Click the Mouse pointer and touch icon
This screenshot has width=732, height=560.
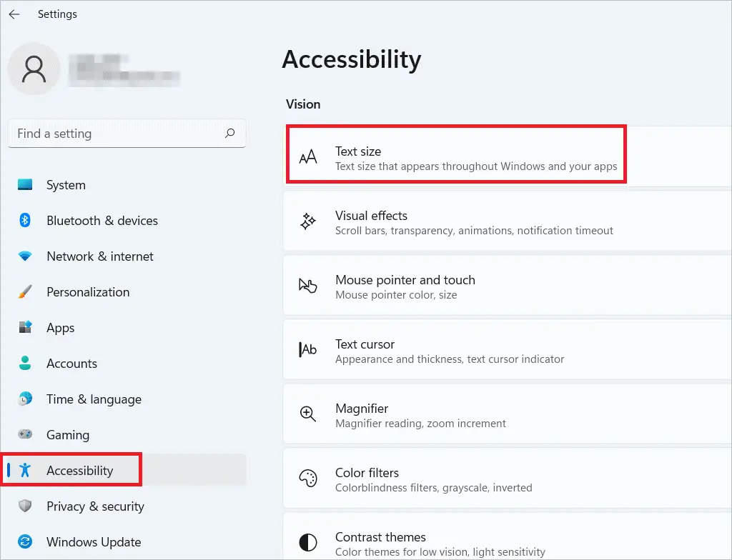[308, 286]
